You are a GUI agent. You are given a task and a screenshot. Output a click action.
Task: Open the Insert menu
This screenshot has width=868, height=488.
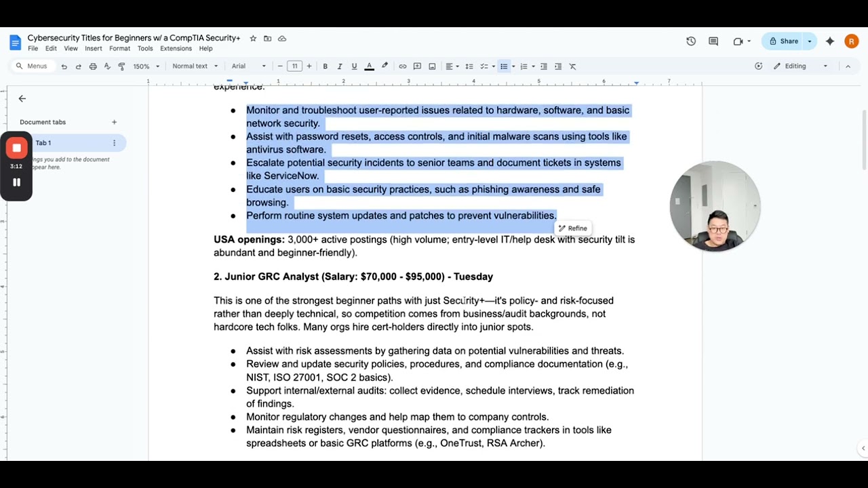tap(94, 49)
